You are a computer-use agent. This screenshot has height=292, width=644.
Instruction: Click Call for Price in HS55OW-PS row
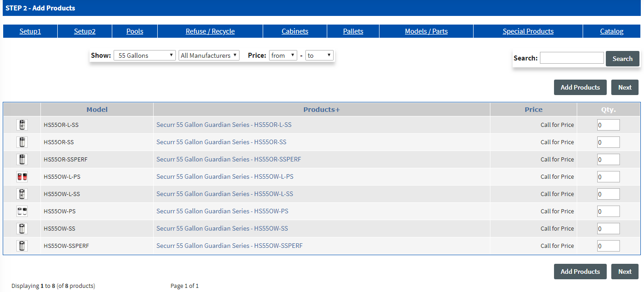coord(557,211)
